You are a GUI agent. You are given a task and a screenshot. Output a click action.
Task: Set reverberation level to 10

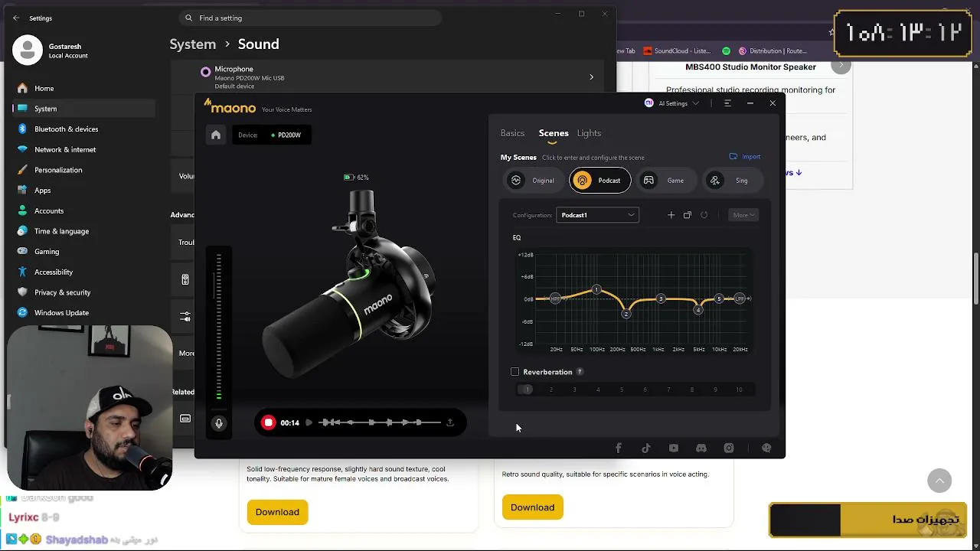[x=739, y=390]
